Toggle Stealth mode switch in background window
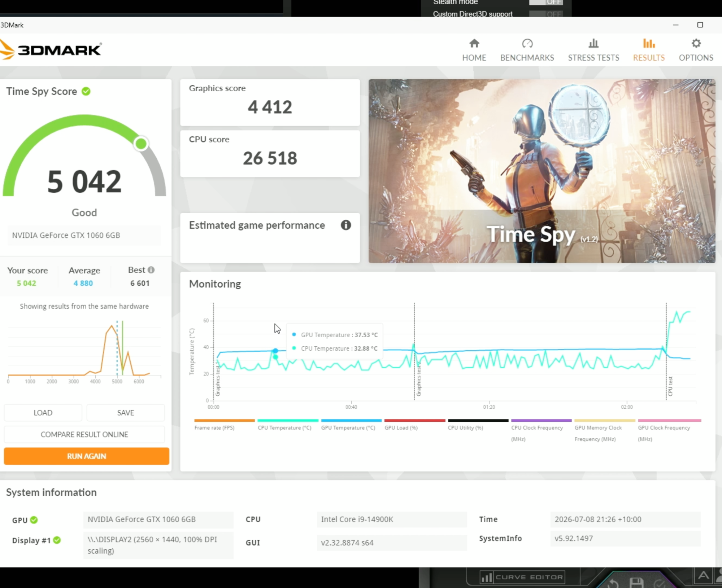 click(x=545, y=2)
